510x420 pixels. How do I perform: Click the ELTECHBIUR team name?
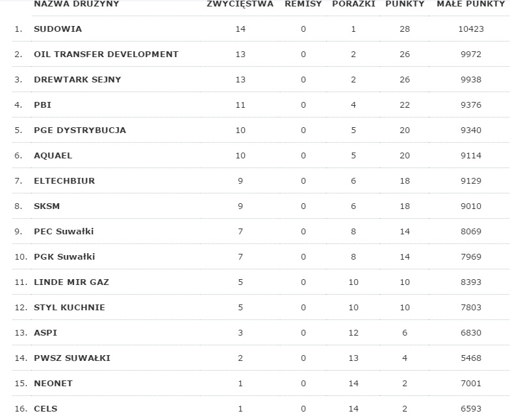(x=64, y=181)
